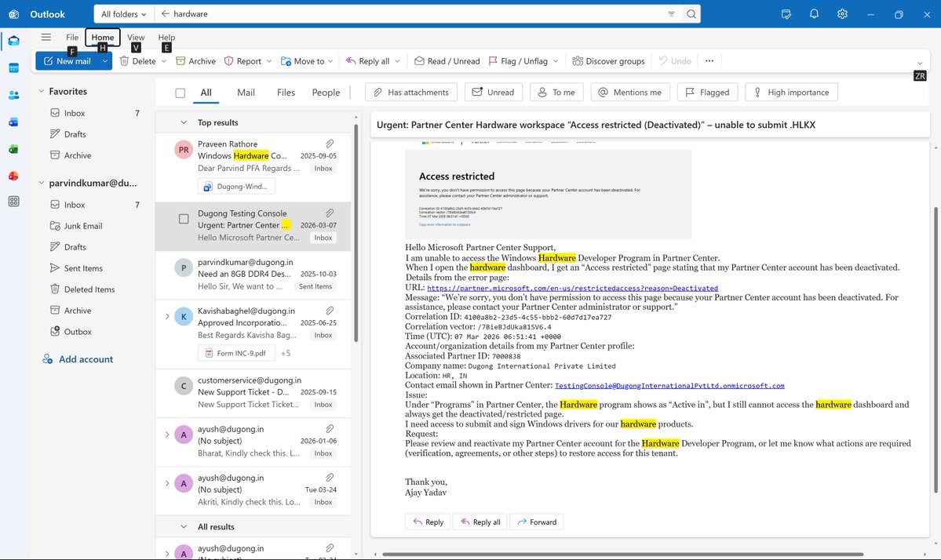
Task: Open the Flag / Unflag dropdown arrow
Action: [556, 61]
